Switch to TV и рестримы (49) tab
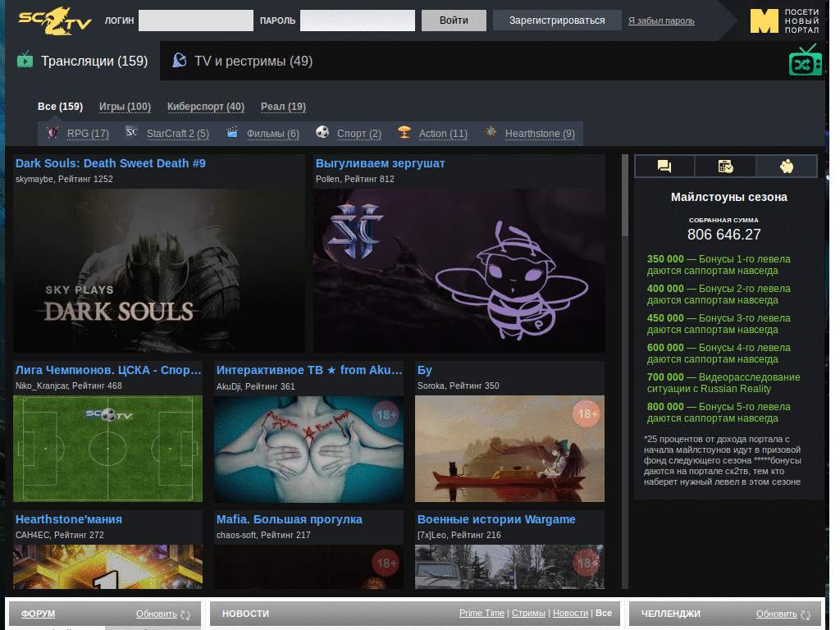This screenshot has height=630, width=840. [x=242, y=61]
